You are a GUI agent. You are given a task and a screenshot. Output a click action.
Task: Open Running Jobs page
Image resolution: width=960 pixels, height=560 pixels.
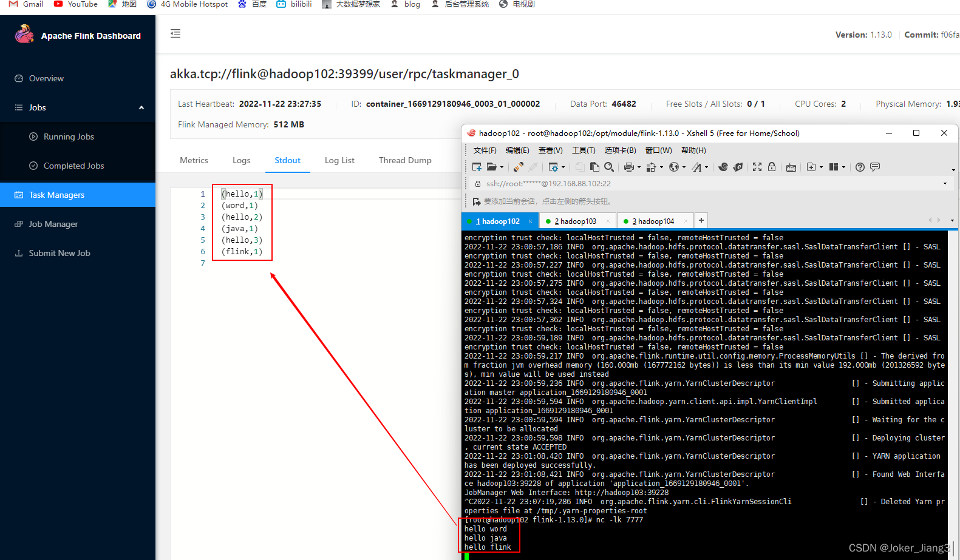pyautogui.click(x=69, y=137)
